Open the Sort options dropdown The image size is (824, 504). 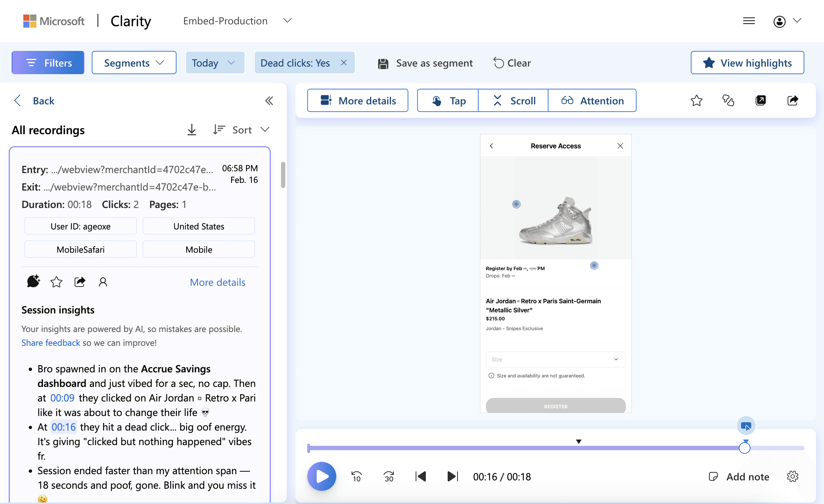(x=242, y=130)
